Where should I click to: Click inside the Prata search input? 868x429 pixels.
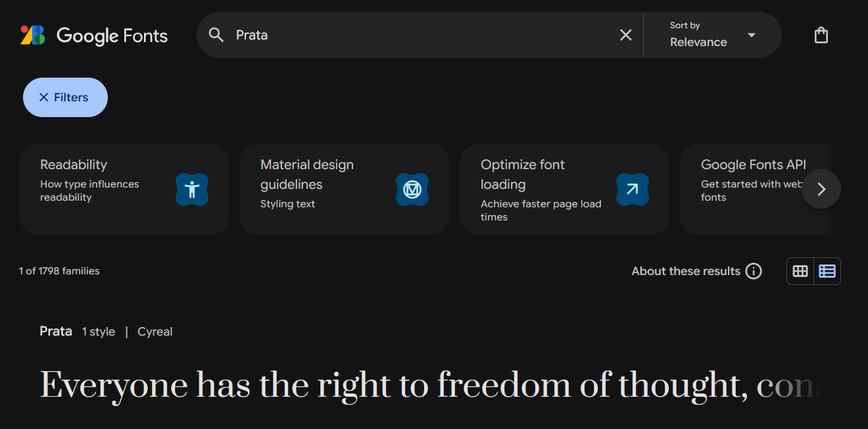coord(395,34)
